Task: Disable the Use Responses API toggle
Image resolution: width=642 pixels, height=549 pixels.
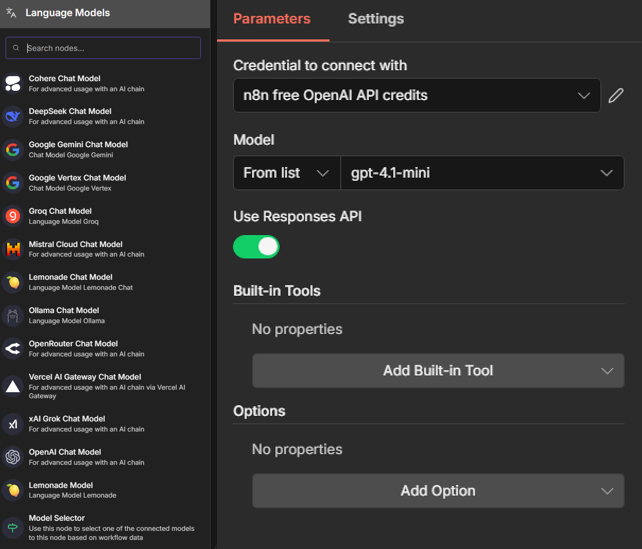Action: pos(256,247)
